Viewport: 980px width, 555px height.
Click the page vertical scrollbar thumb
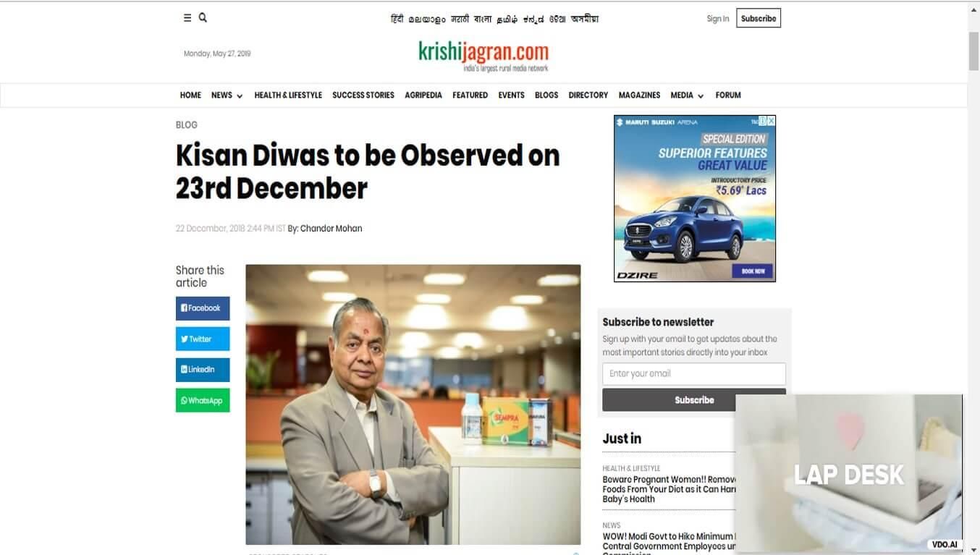click(973, 51)
